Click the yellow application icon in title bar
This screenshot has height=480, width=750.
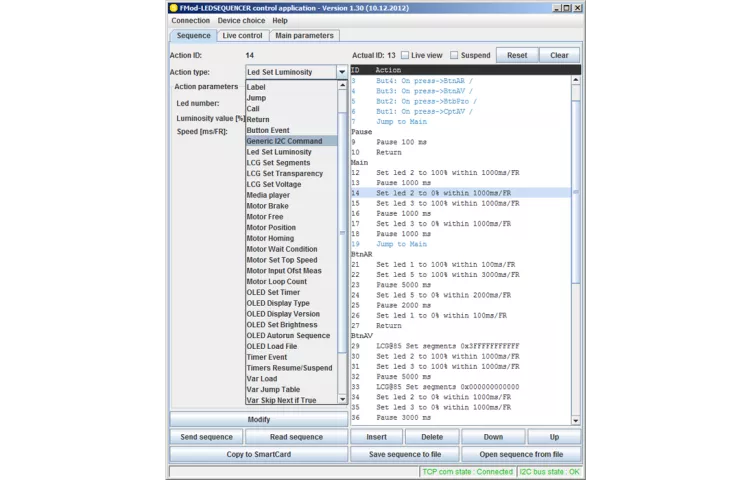click(173, 7)
